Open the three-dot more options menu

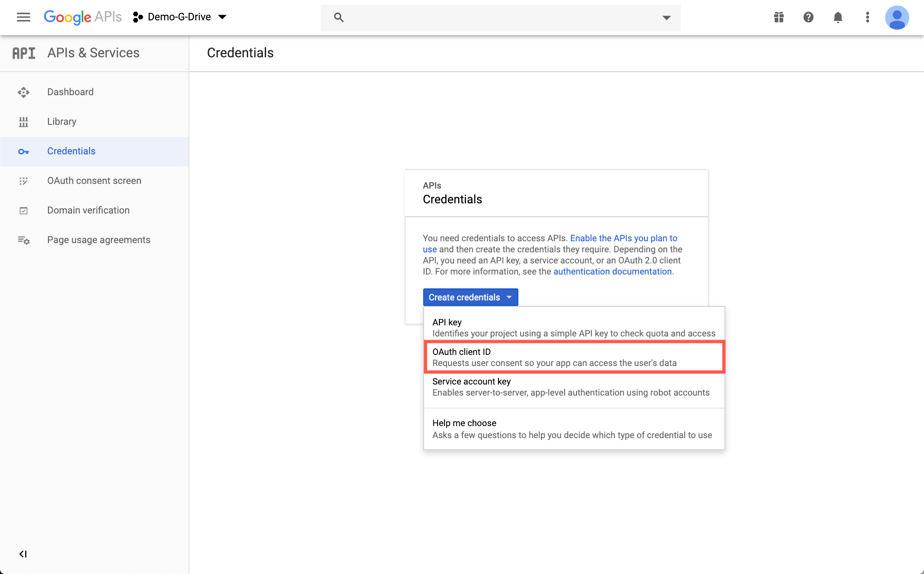coord(867,17)
